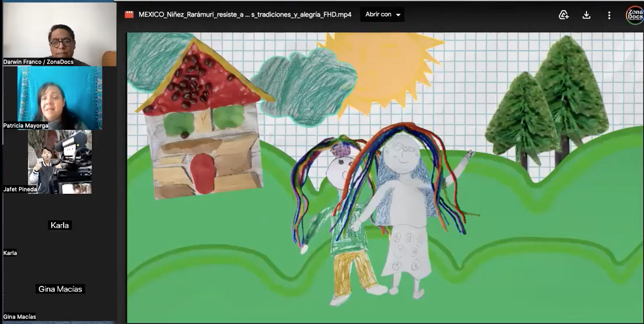Image resolution: width=644 pixels, height=324 pixels.
Task: Click Gina Macías's blank participant tile
Action: tap(61, 289)
